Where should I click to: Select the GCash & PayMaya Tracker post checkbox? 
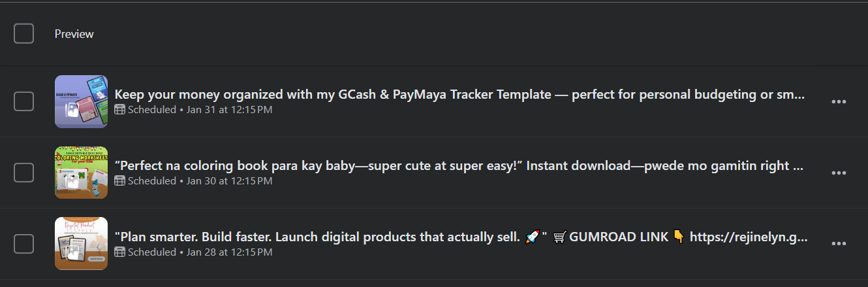[23, 101]
